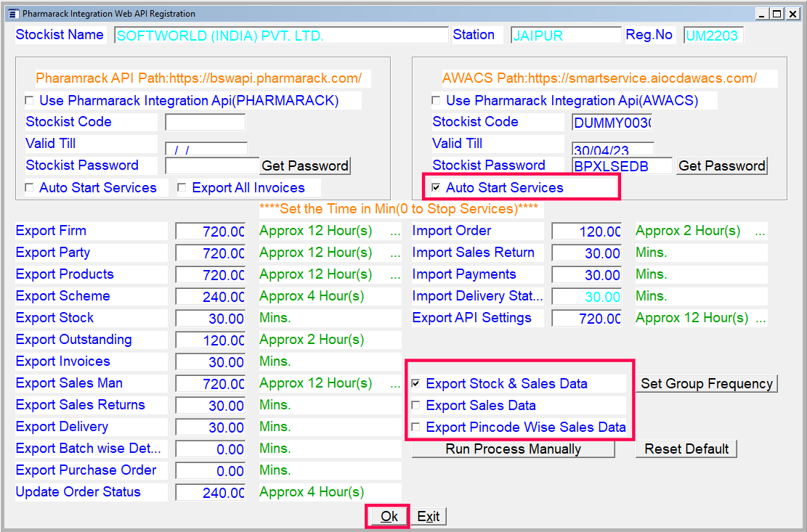The width and height of the screenshot is (807, 532).
Task: Open Set Group Frequency
Action: click(x=707, y=383)
